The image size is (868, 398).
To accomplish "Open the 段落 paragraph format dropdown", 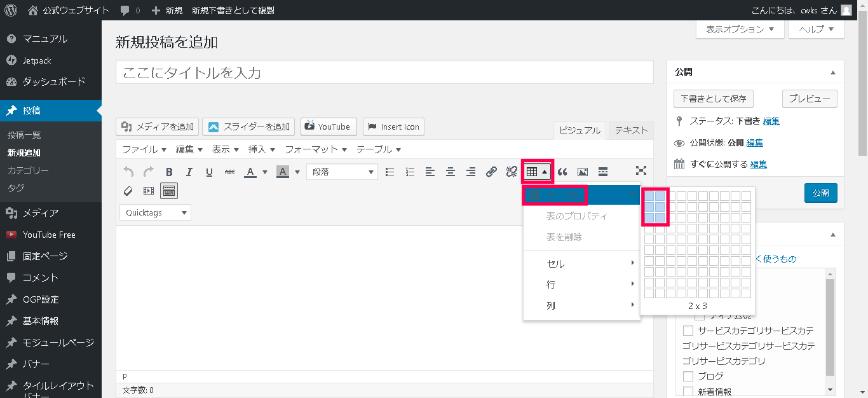I will tap(342, 172).
